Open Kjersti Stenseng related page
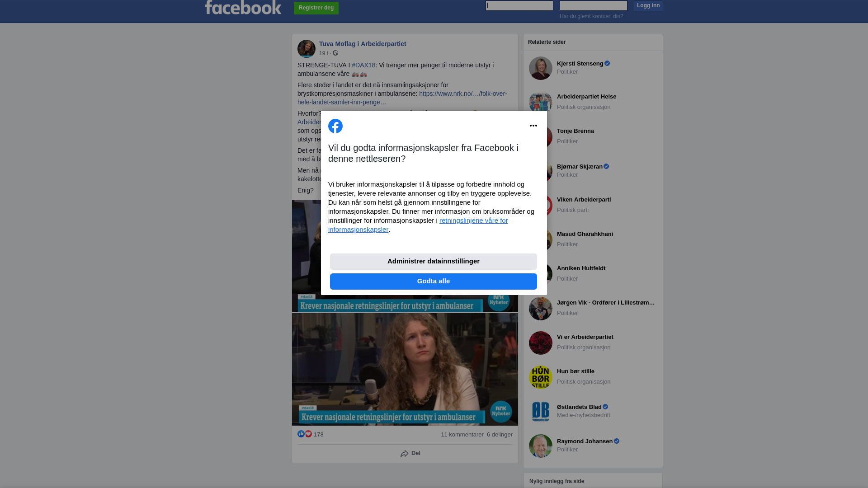868x488 pixels. coord(580,64)
